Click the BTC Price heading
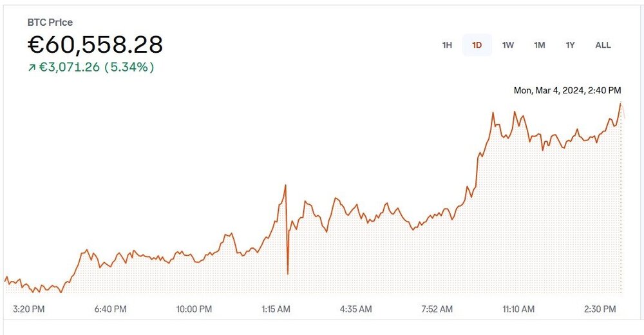Screen dimensions: 644x335 [50, 23]
